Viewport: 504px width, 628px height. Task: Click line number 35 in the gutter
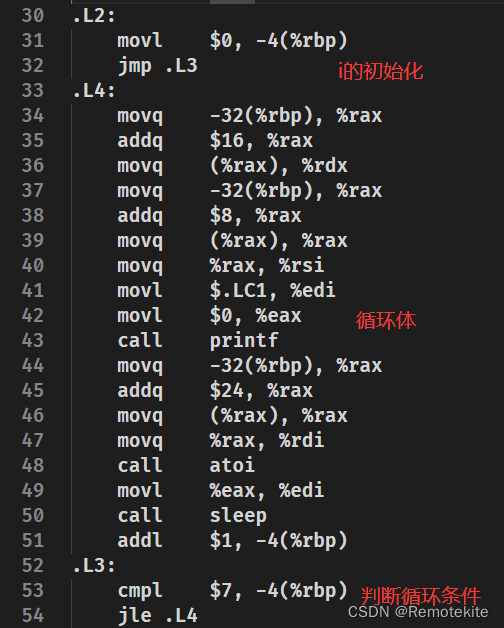(32, 141)
